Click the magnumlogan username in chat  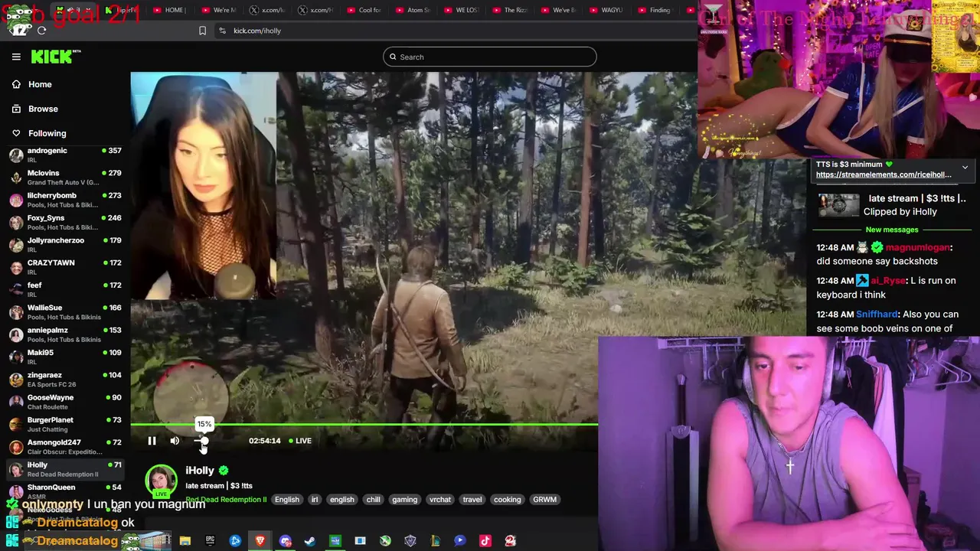917,248
